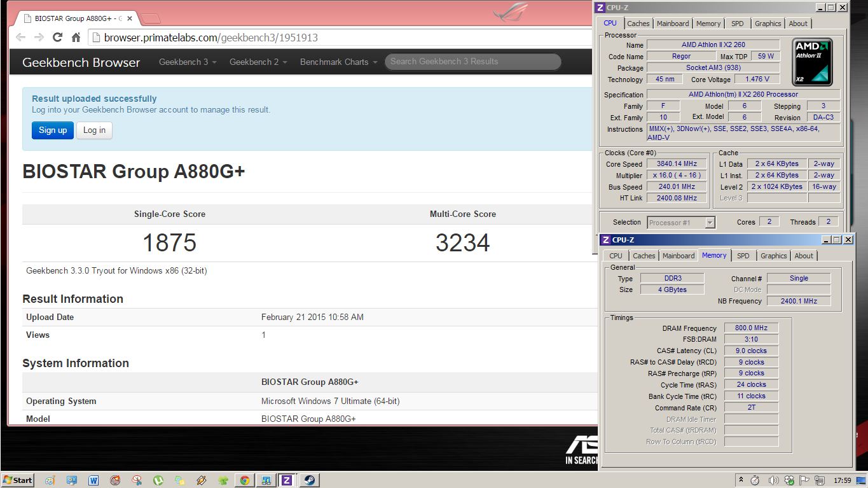868x488 pixels.
Task: Click the AMD Athlon II logo in CPU-Z
Action: pos(812,62)
